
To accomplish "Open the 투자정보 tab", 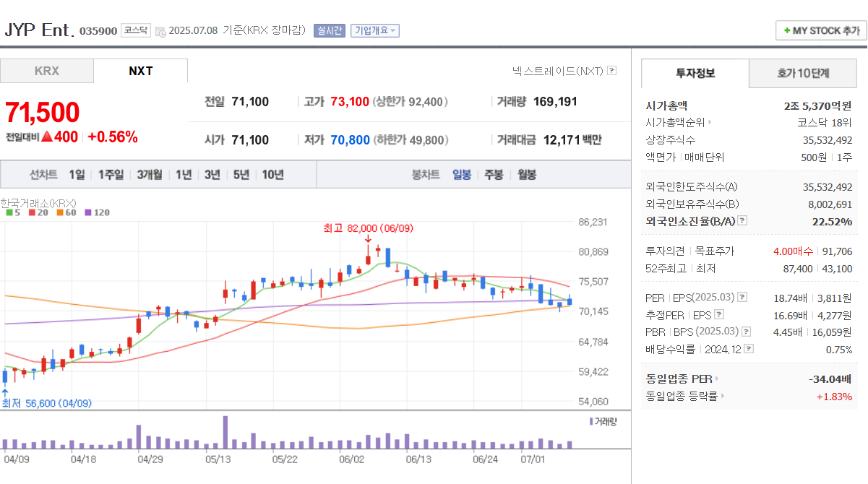I will [x=695, y=73].
